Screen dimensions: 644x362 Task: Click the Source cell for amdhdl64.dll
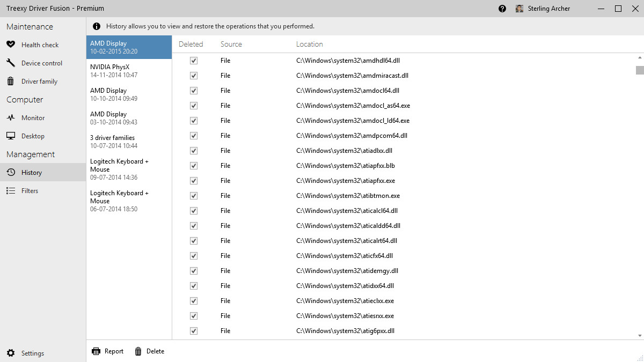225,61
